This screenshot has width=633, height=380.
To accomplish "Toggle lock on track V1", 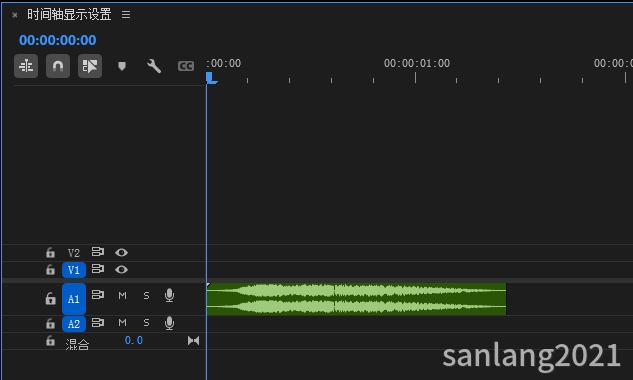I will point(50,269).
